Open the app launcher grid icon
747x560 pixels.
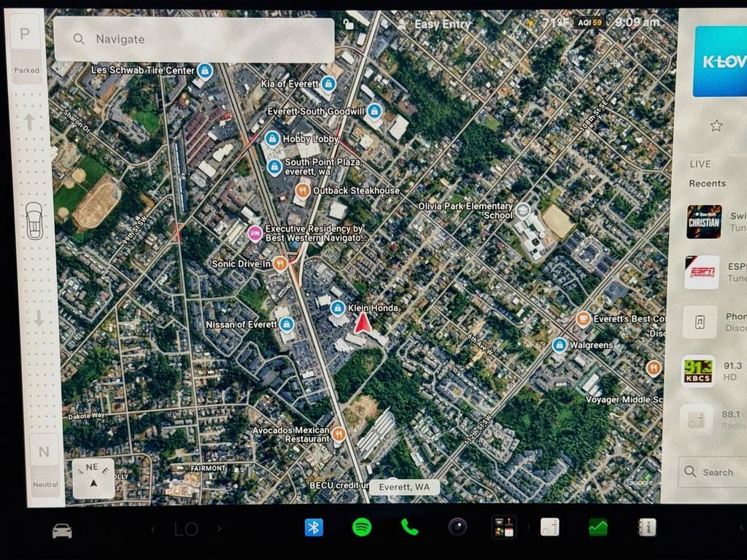point(503,526)
